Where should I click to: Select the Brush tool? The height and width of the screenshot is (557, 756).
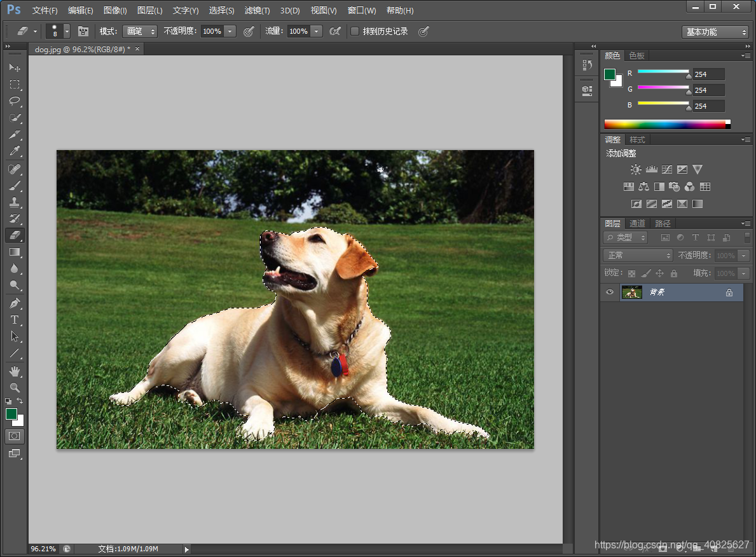15,186
